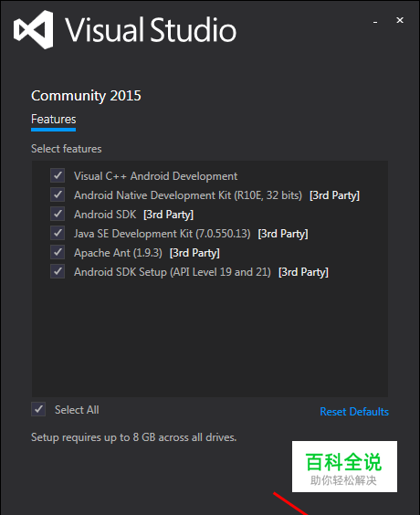The image size is (420, 515).
Task: Click the 'Java SE Development Kit (7.0.550.13)' label
Action: [163, 234]
